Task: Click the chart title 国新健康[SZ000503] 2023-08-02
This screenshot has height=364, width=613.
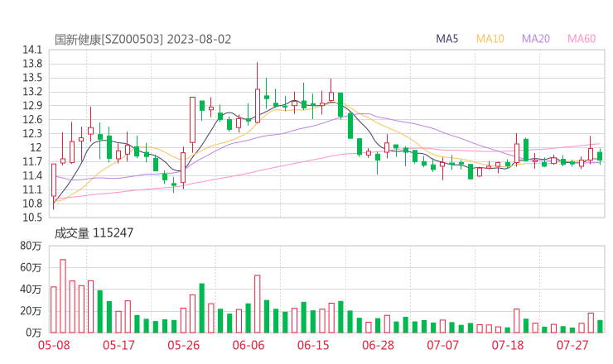Action: (x=142, y=40)
